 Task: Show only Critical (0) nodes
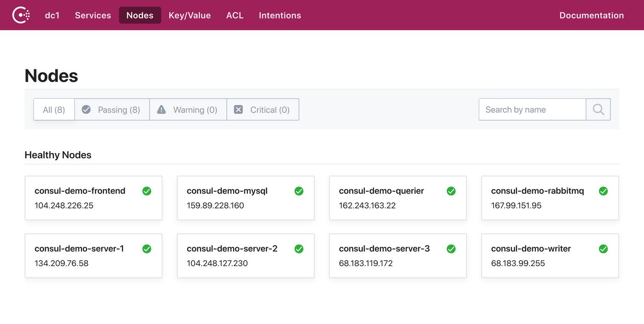(263, 110)
